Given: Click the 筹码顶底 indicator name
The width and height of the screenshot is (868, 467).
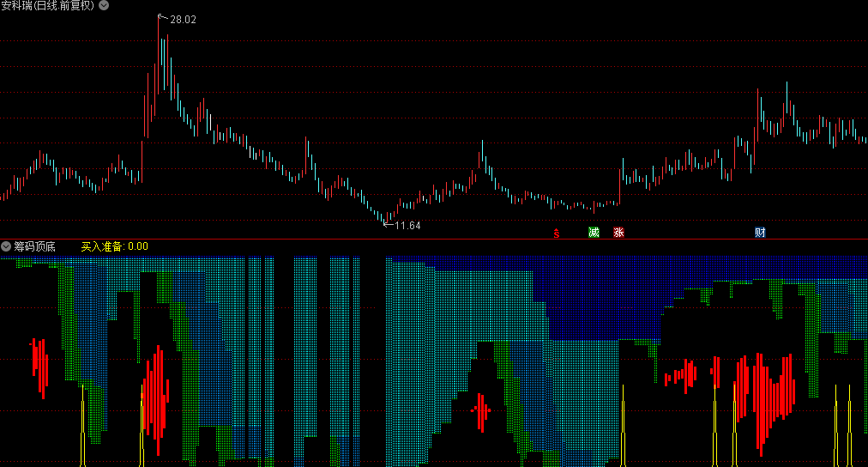Looking at the screenshot, I should [x=35, y=246].
